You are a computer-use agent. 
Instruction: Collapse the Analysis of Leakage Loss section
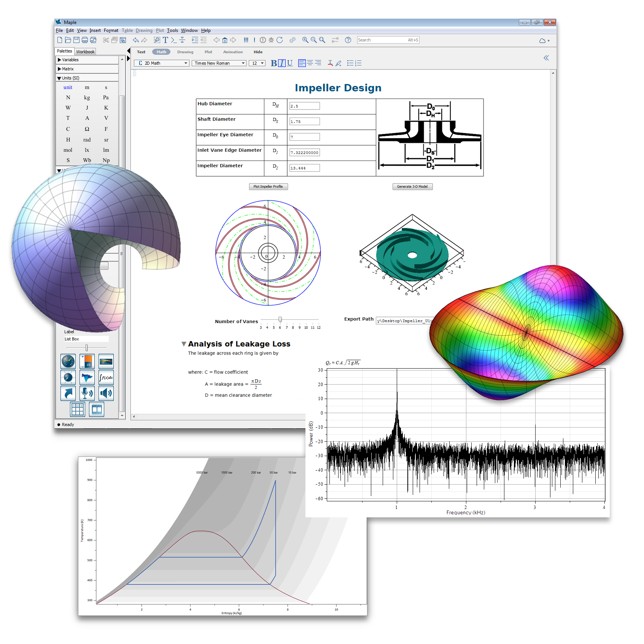point(184,344)
